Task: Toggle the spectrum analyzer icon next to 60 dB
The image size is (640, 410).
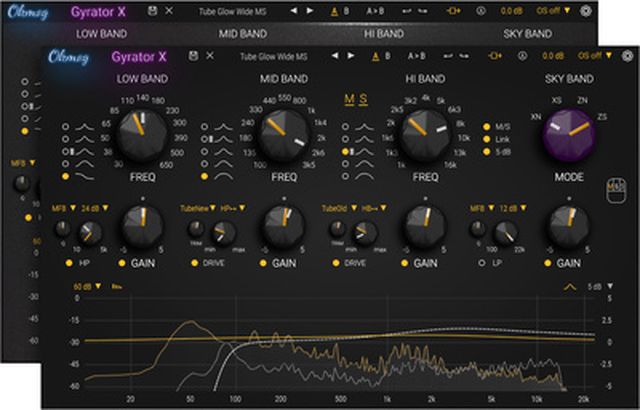Action: click(117, 287)
